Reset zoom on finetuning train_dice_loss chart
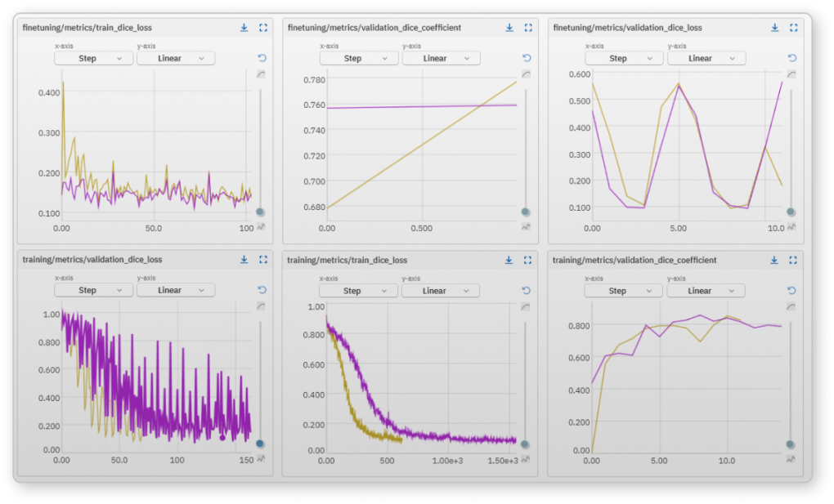834x504 pixels. click(x=262, y=58)
